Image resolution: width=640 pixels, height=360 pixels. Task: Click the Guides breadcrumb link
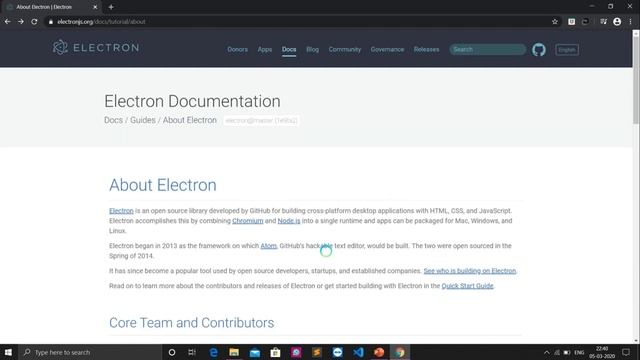click(143, 120)
